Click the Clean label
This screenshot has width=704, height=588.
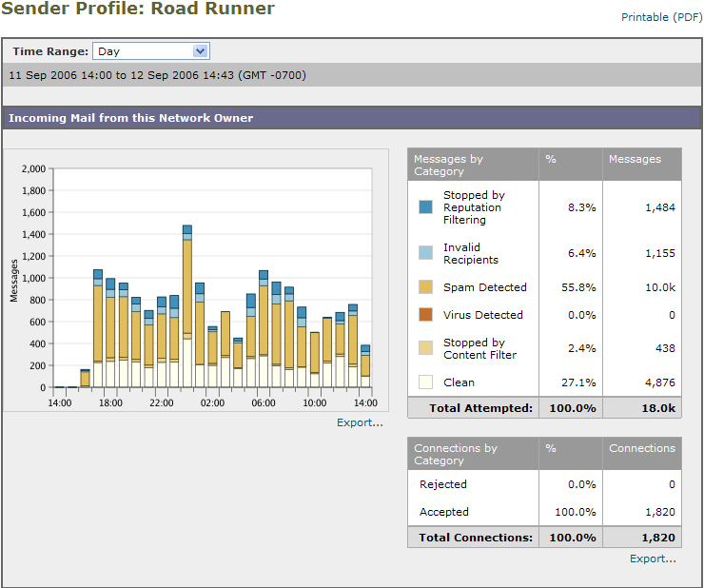tap(459, 382)
